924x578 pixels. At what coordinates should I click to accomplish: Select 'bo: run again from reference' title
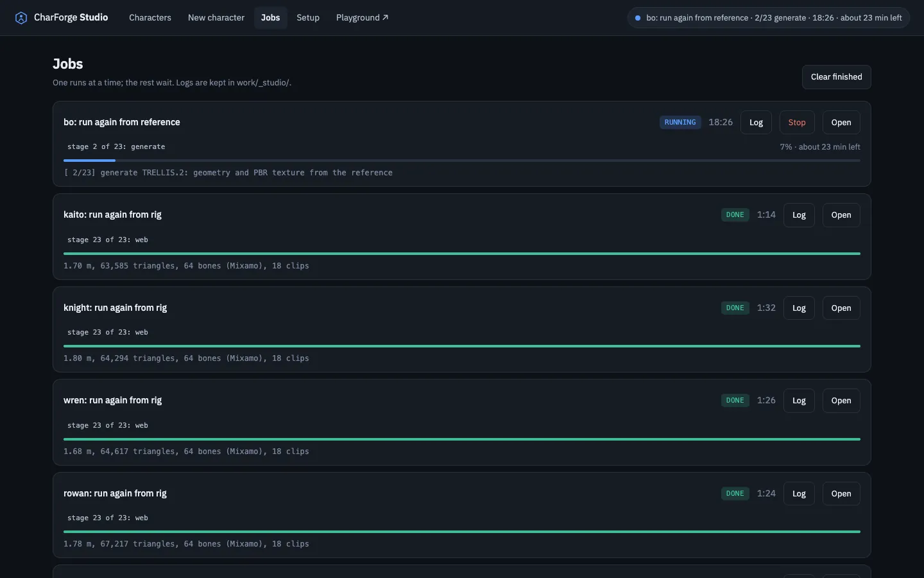122,122
